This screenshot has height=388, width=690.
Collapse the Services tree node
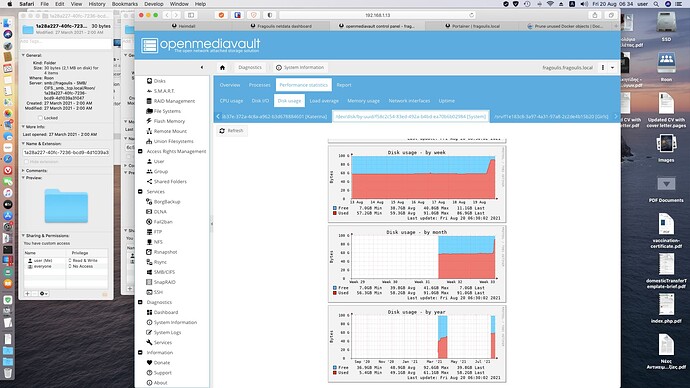pyautogui.click(x=140, y=192)
